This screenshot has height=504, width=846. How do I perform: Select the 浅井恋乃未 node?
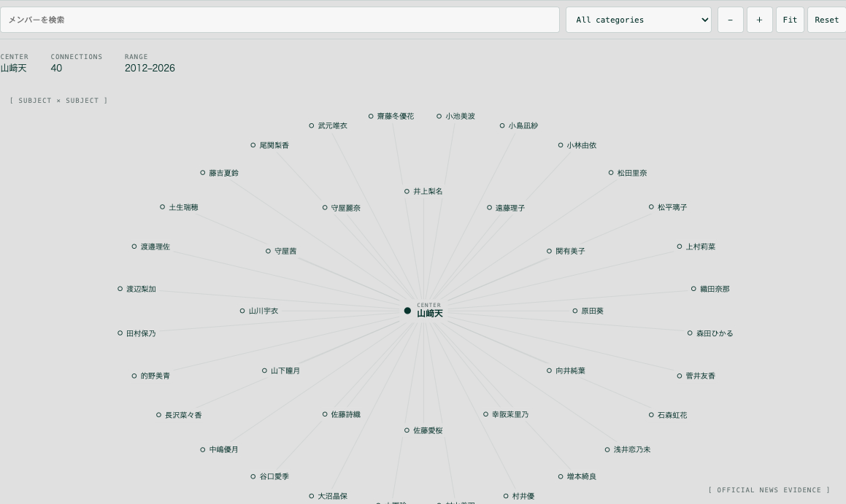point(628,449)
